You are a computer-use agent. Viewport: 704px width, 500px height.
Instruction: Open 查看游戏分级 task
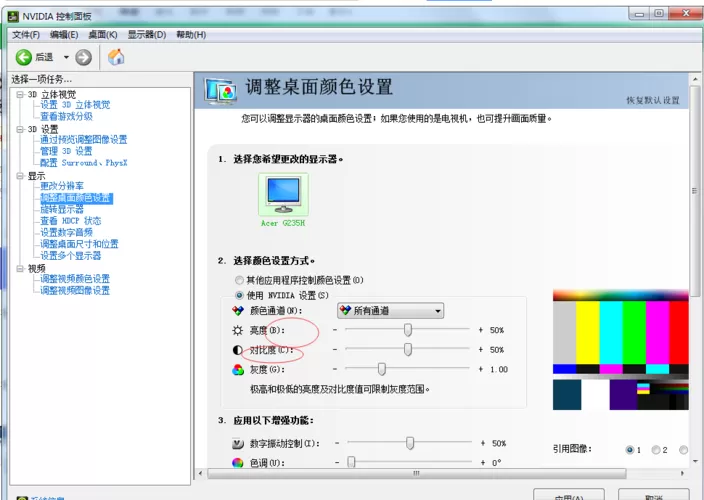click(x=66, y=116)
